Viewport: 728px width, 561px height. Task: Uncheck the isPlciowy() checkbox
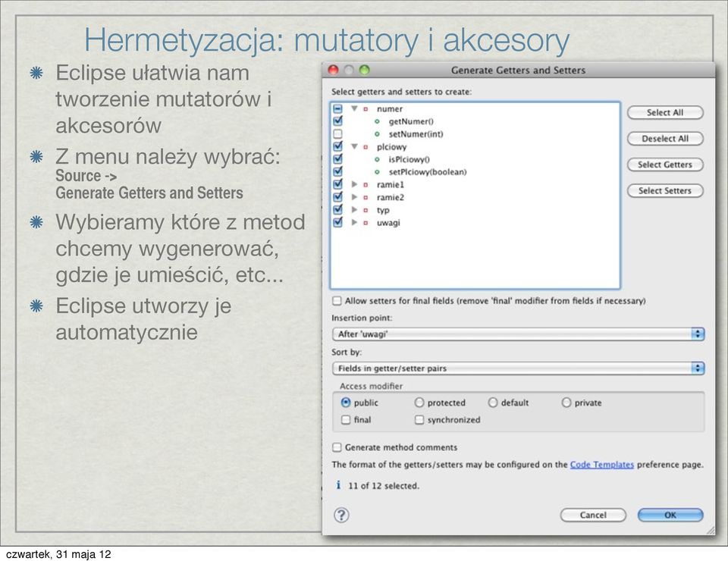[338, 158]
